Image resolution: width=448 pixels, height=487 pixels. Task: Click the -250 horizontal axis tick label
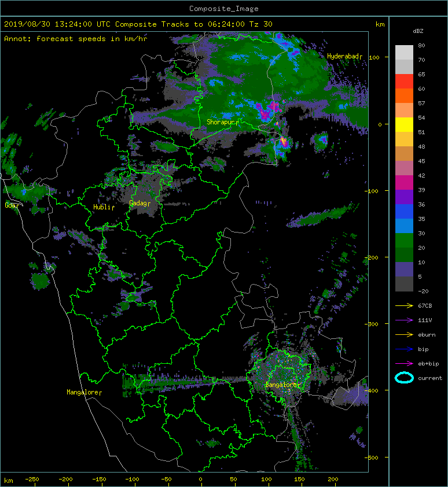(x=32, y=479)
